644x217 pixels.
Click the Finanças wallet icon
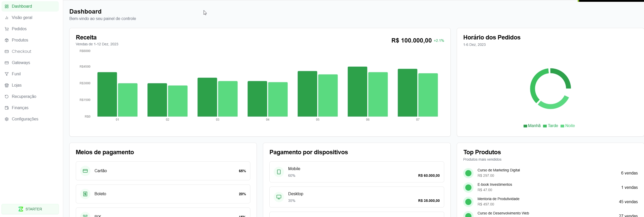click(7, 108)
